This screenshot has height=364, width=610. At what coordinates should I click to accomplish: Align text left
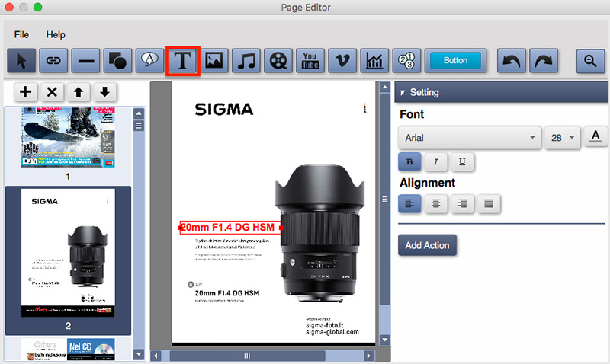409,203
